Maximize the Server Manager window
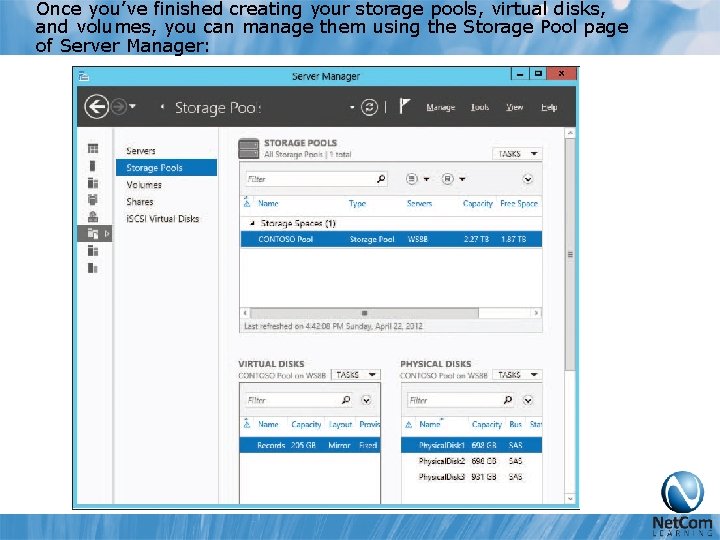The image size is (720, 540). tap(538, 74)
